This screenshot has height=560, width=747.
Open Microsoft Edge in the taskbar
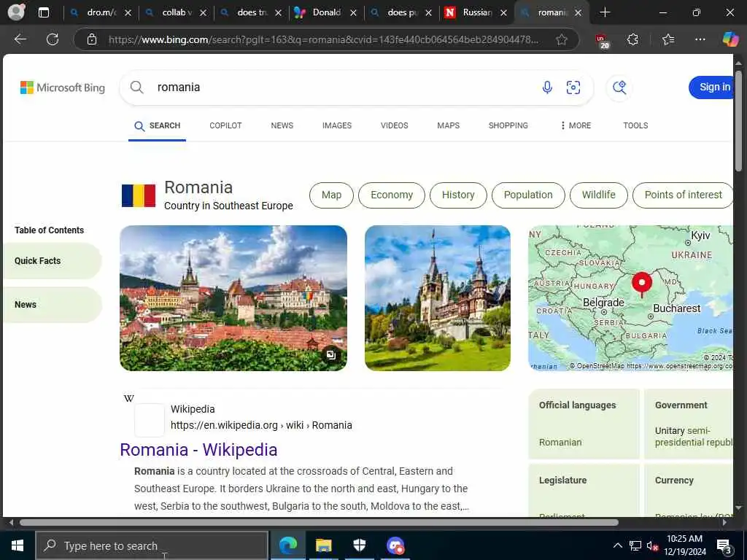click(x=287, y=545)
